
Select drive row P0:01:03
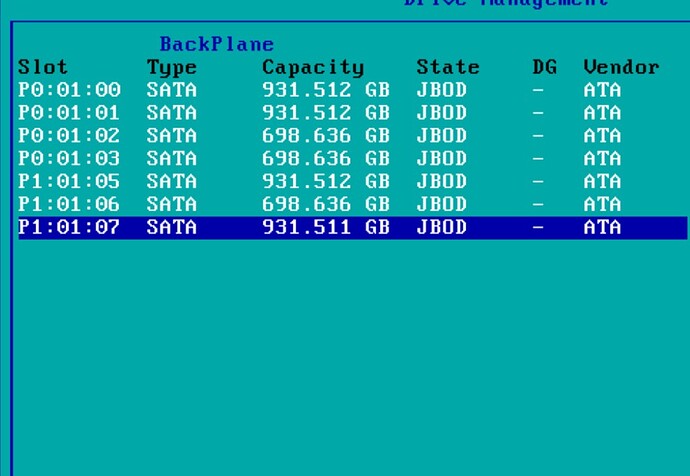tap(353, 159)
